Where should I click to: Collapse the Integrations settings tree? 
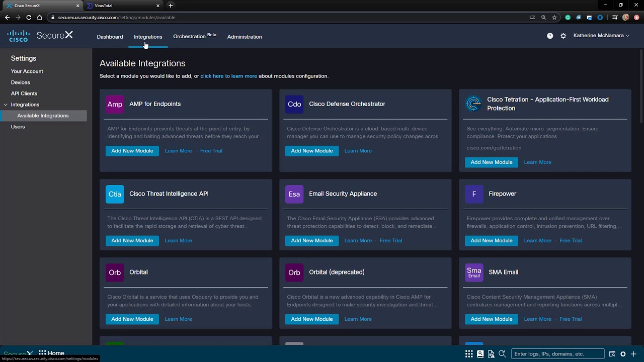pos(6,105)
